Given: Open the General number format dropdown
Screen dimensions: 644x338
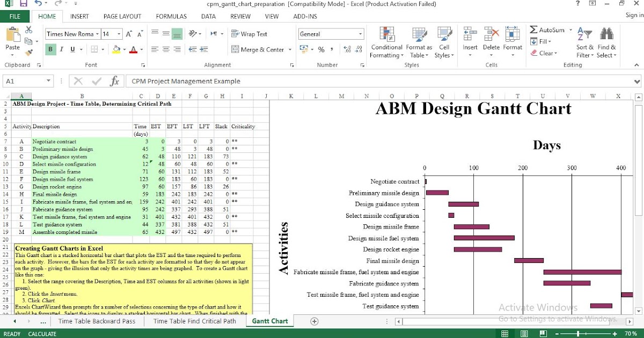Looking at the screenshot, I should (x=361, y=34).
